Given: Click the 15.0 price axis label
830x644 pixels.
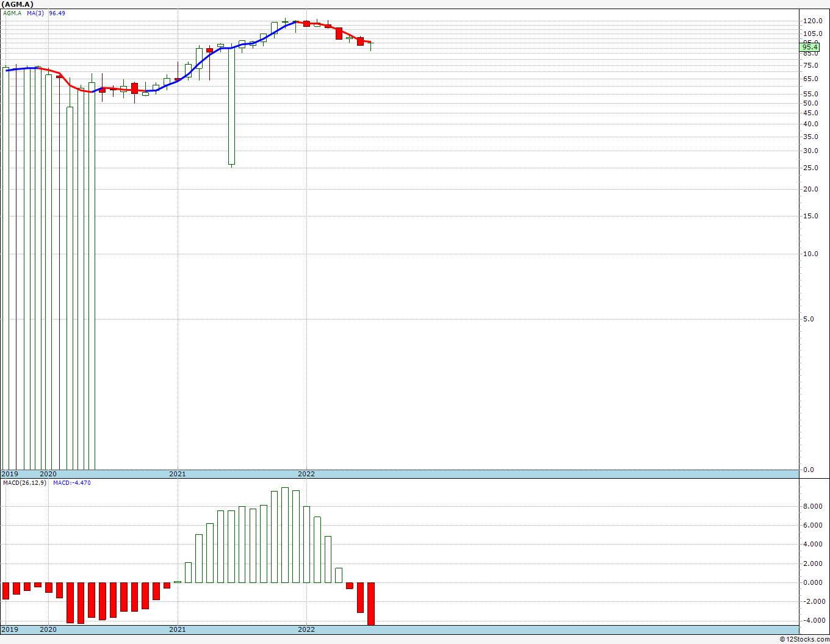Looking at the screenshot, I should pos(811,216).
